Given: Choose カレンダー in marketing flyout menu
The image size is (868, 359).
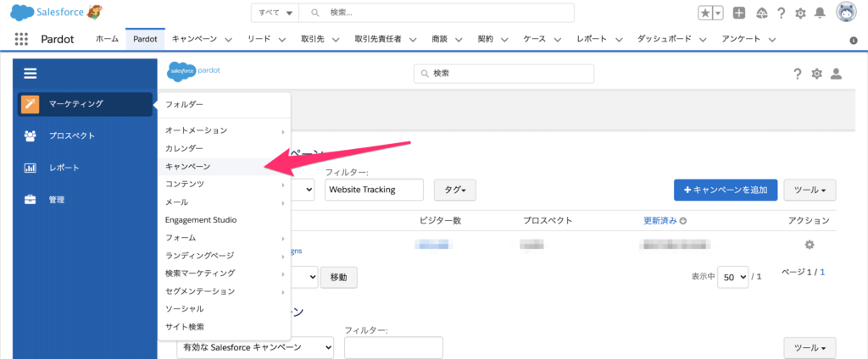Looking at the screenshot, I should point(224,148).
